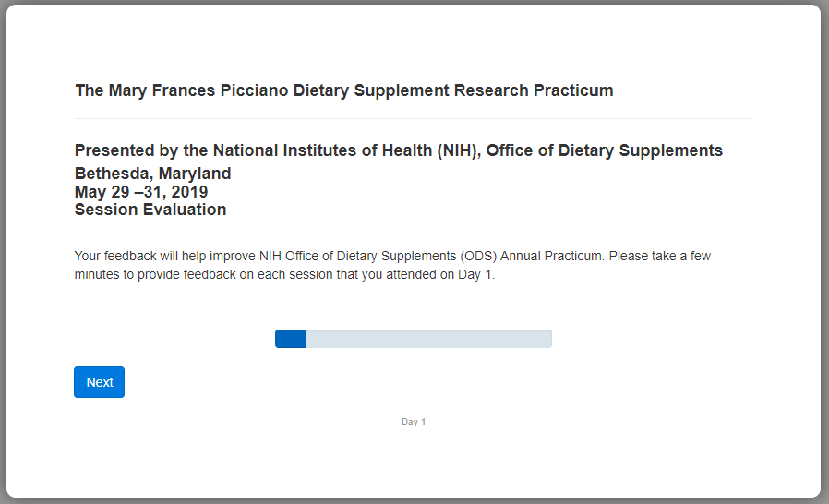This screenshot has height=504, width=829.
Task: Select the 'Bethesda, Maryland' location line
Action: [152, 174]
